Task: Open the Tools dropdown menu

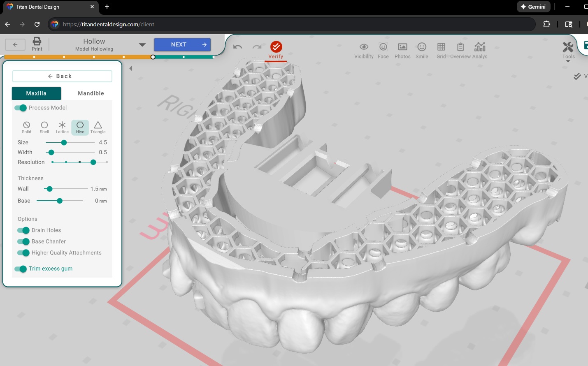Action: [568, 51]
